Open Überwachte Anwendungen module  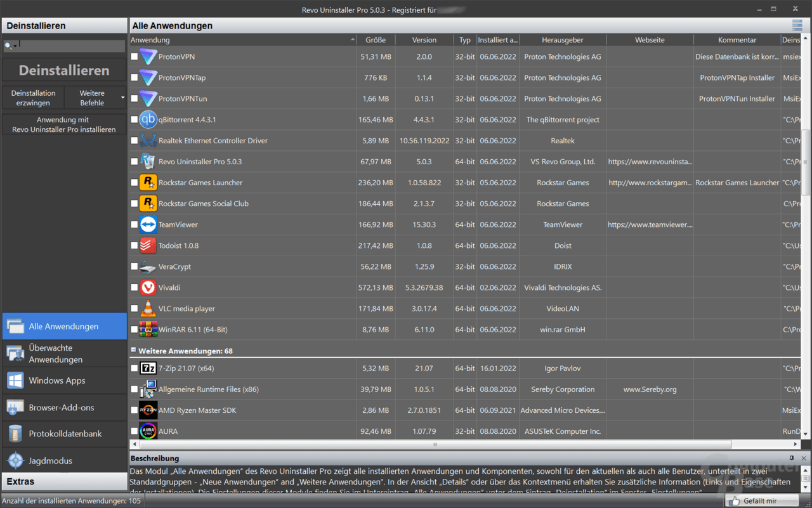64,353
